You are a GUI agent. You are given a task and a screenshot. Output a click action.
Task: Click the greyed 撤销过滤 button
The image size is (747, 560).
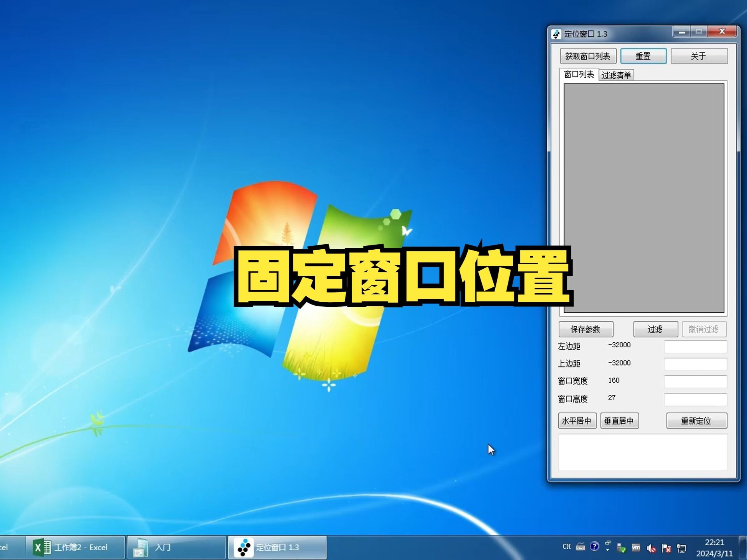704,329
